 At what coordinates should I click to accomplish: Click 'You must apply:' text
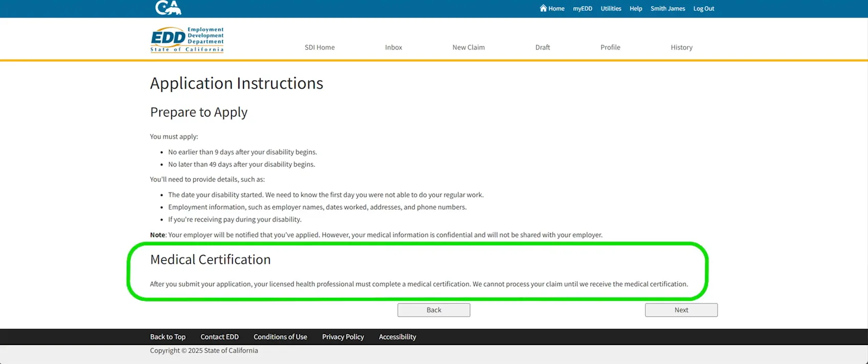pyautogui.click(x=174, y=137)
